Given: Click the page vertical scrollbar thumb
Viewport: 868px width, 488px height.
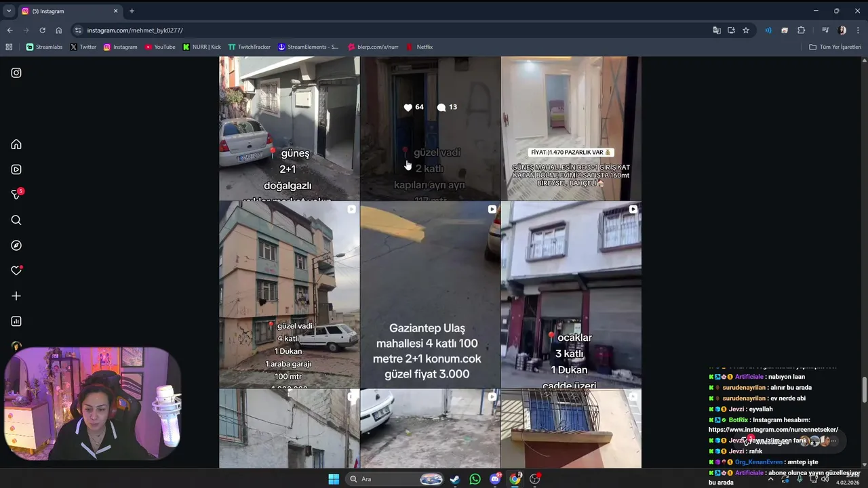Looking at the screenshot, I should [864, 390].
